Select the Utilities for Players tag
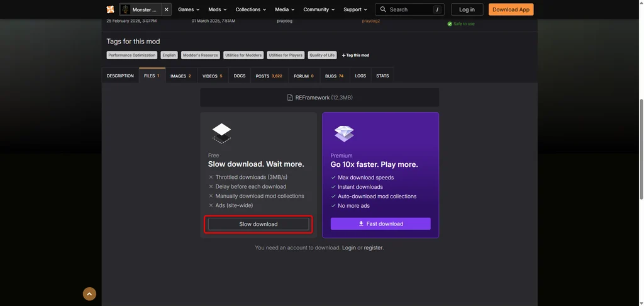 [x=286, y=55]
